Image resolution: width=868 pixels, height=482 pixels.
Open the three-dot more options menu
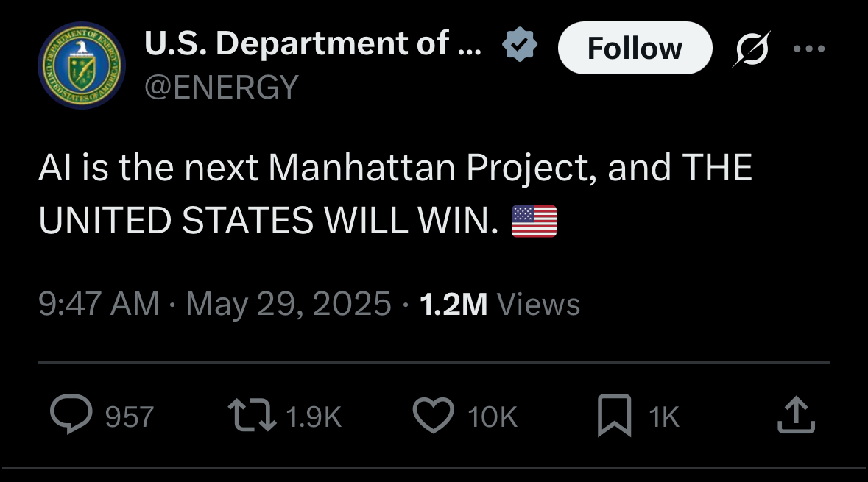click(810, 49)
